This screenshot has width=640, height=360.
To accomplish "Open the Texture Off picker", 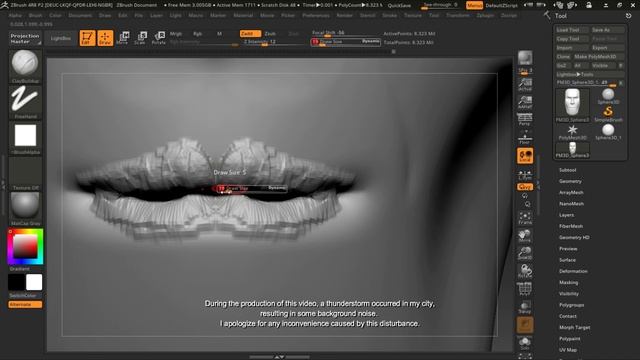I will 25,173.
